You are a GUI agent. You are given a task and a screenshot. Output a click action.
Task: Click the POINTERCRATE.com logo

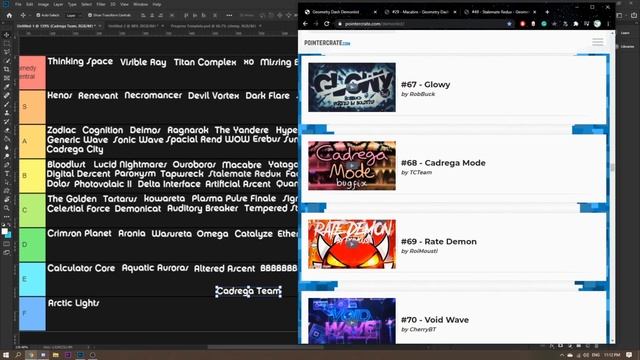(x=327, y=42)
